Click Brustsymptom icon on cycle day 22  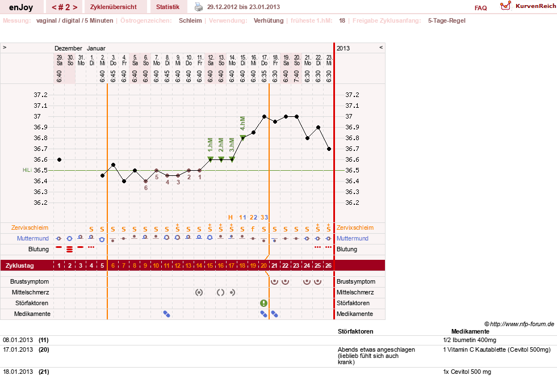pos(285,281)
